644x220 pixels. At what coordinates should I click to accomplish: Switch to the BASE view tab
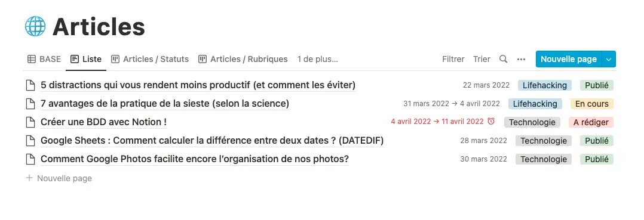(44, 59)
